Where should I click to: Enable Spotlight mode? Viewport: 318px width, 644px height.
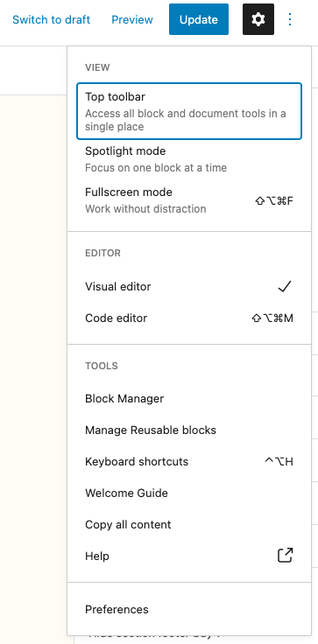pyautogui.click(x=189, y=159)
